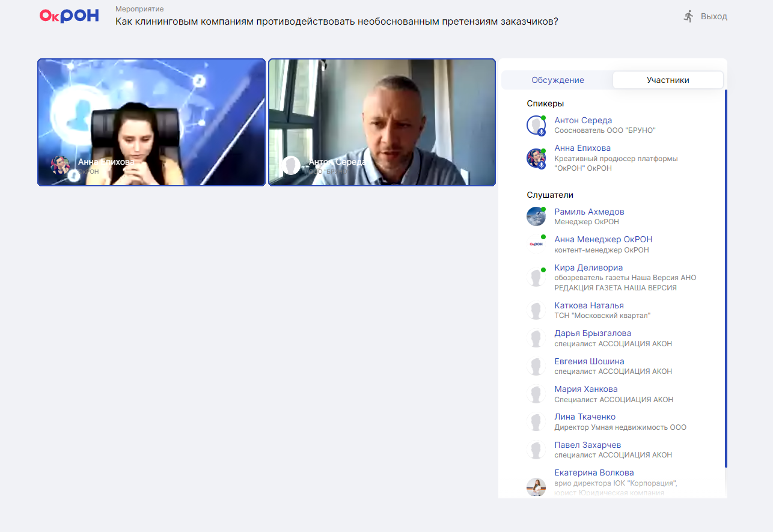
Task: Select participant Евгения Шошина
Action: [x=589, y=361]
